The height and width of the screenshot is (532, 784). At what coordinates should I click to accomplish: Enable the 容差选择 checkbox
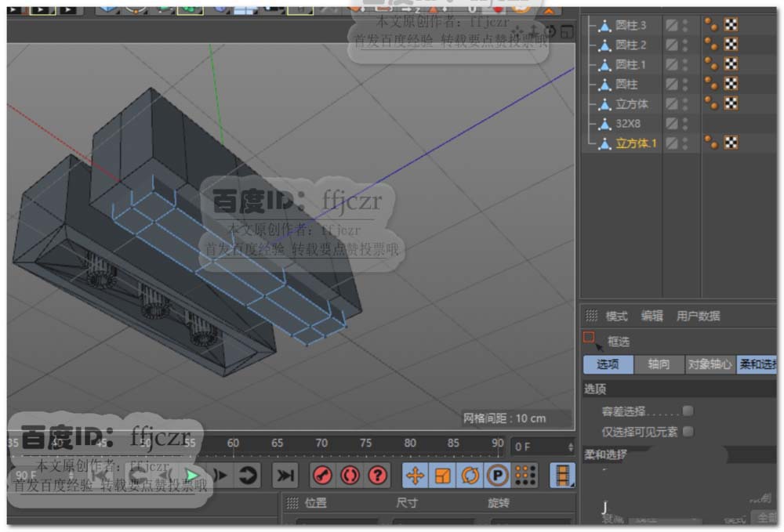(x=688, y=411)
